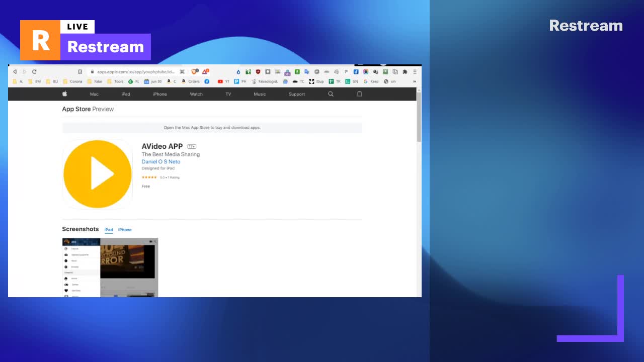The height and width of the screenshot is (362, 644).
Task: Open the Mac menu in Apple navigation
Action: [x=94, y=94]
